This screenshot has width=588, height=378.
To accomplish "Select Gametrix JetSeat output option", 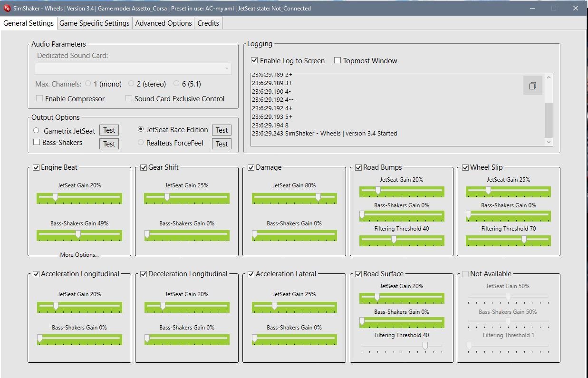I will [37, 130].
